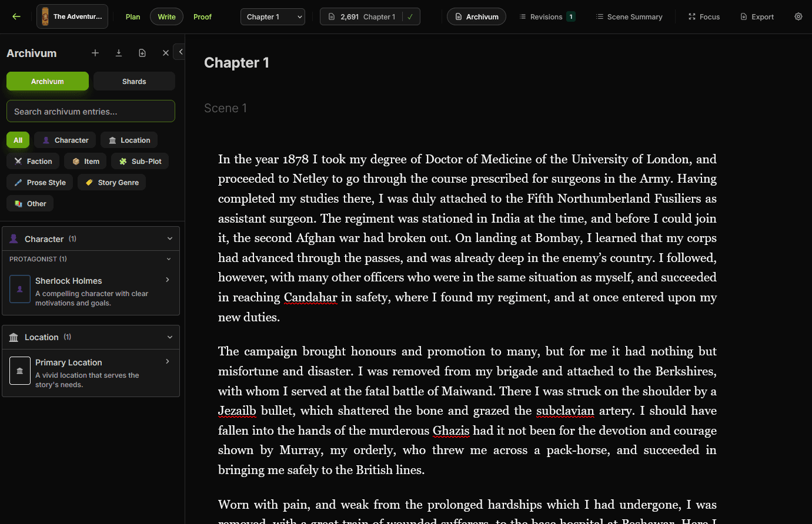The height and width of the screenshot is (524, 812).
Task: Click the underlined word Ghazis
Action: click(x=451, y=431)
